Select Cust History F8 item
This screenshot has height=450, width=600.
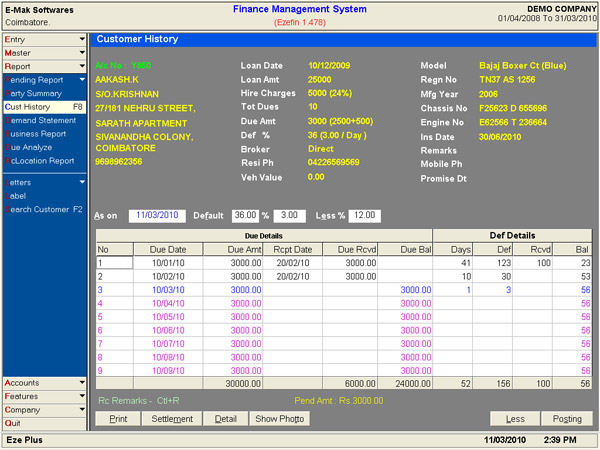click(44, 107)
